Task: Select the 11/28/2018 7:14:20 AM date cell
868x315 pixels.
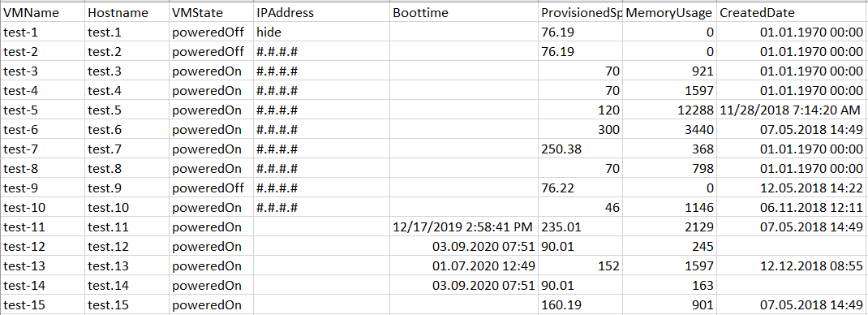Action: click(x=792, y=110)
